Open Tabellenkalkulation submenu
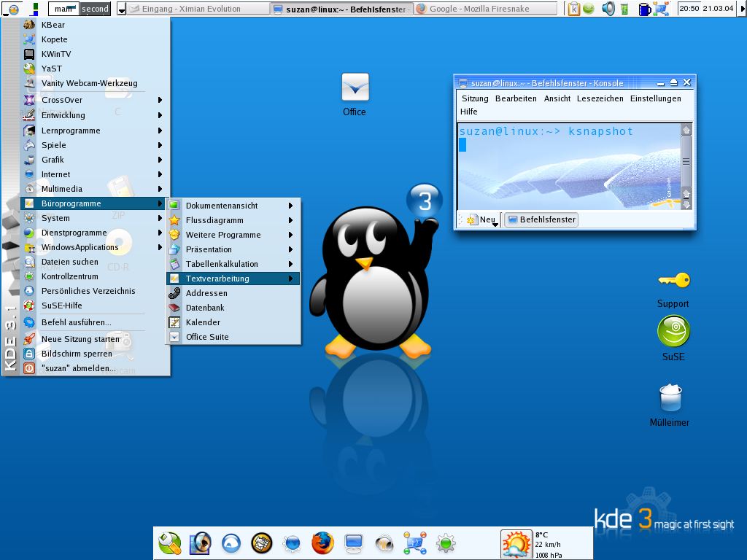The image size is (747, 560). pos(233,264)
